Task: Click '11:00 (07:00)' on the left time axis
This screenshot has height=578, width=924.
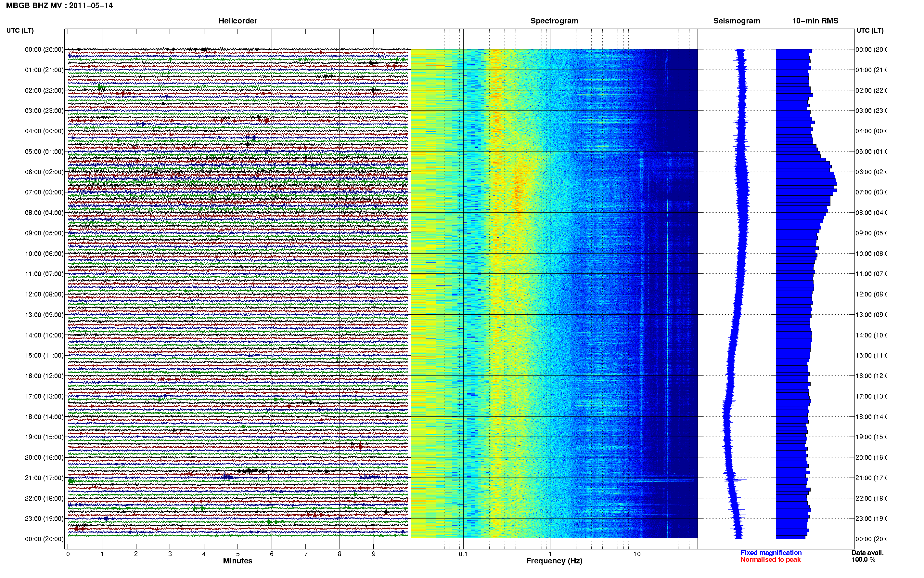Action: [x=44, y=274]
